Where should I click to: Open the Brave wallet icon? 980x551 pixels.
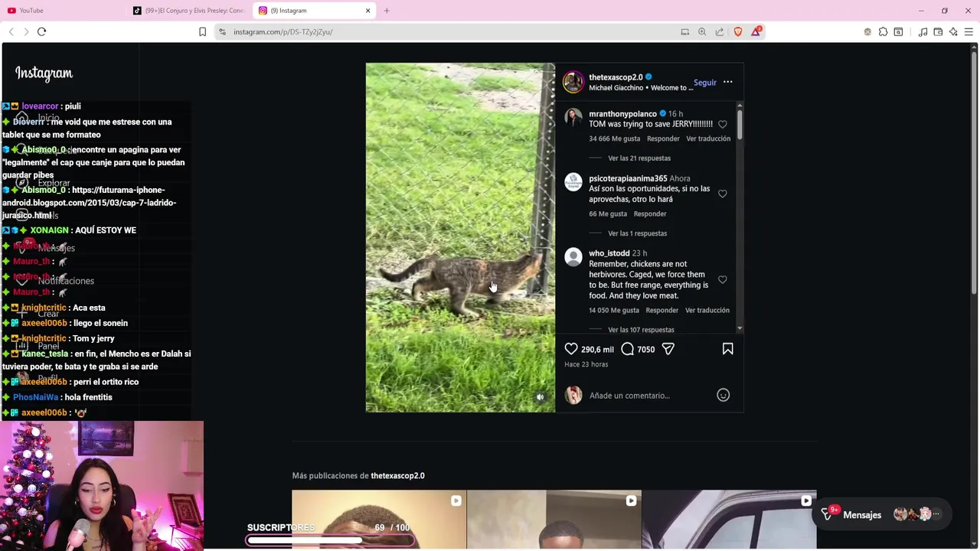tap(938, 31)
